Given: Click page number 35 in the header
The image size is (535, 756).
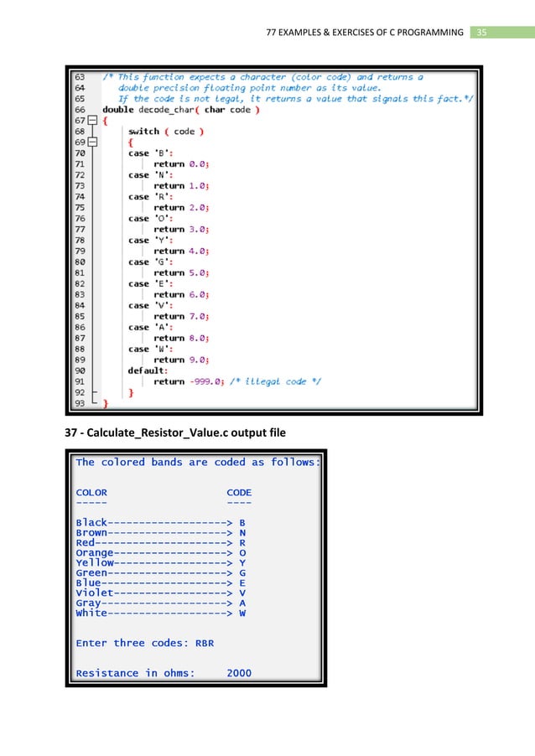Looking at the screenshot, I should point(481,33).
